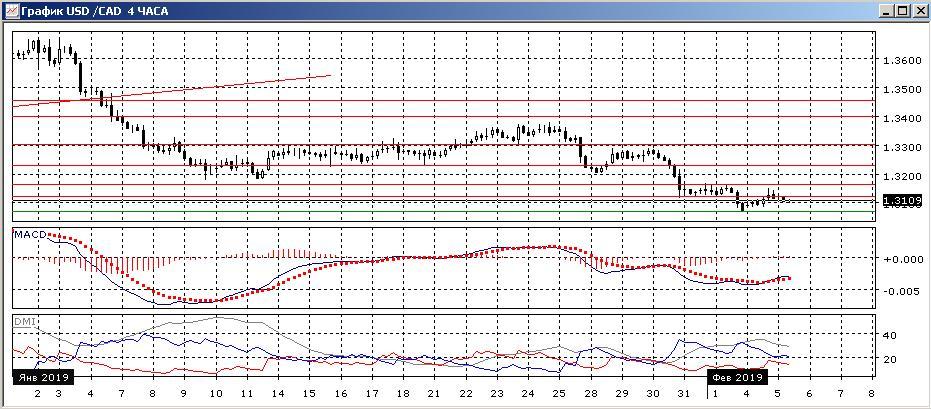Click date 10 on the time axis
Image resolution: width=931 pixels, height=409 pixels.
(x=216, y=394)
